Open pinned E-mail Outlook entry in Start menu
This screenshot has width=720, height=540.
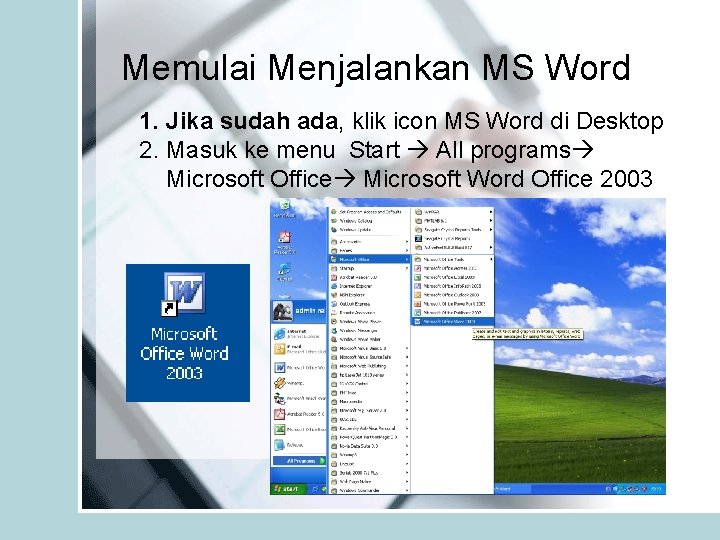(x=299, y=349)
